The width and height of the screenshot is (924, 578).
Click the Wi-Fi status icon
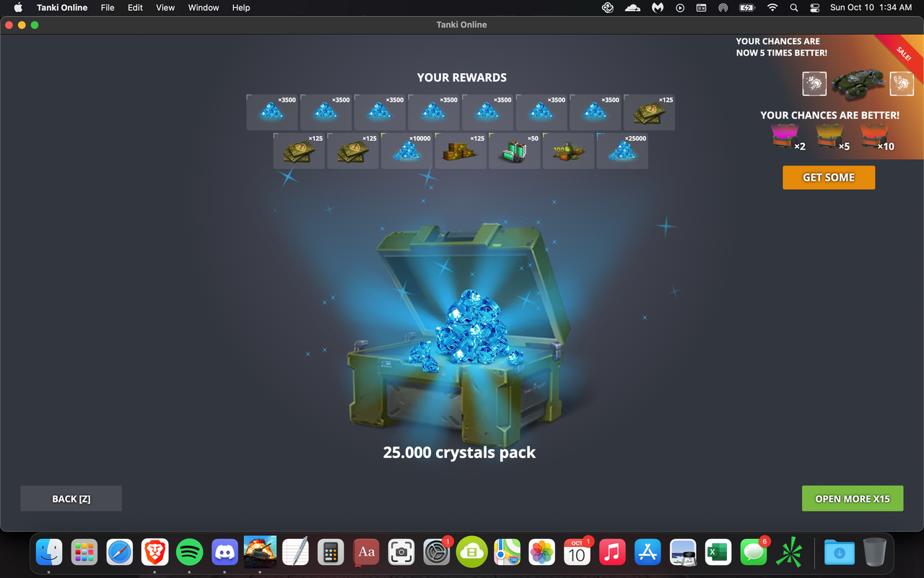click(x=772, y=7)
